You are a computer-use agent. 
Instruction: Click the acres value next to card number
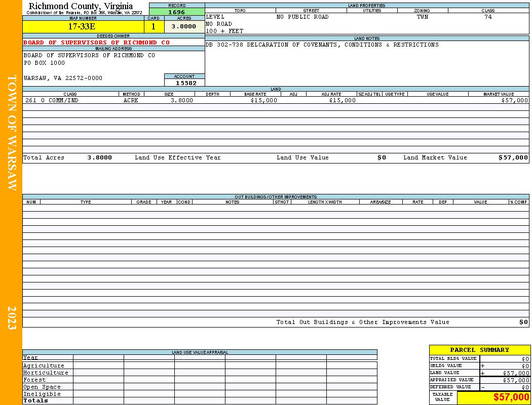(184, 27)
